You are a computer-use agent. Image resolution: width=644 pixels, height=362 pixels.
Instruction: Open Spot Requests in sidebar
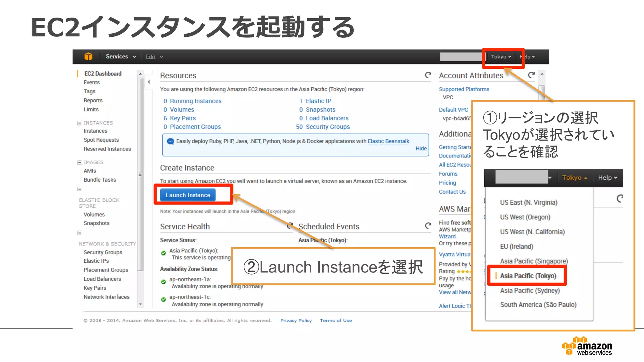[x=101, y=140]
